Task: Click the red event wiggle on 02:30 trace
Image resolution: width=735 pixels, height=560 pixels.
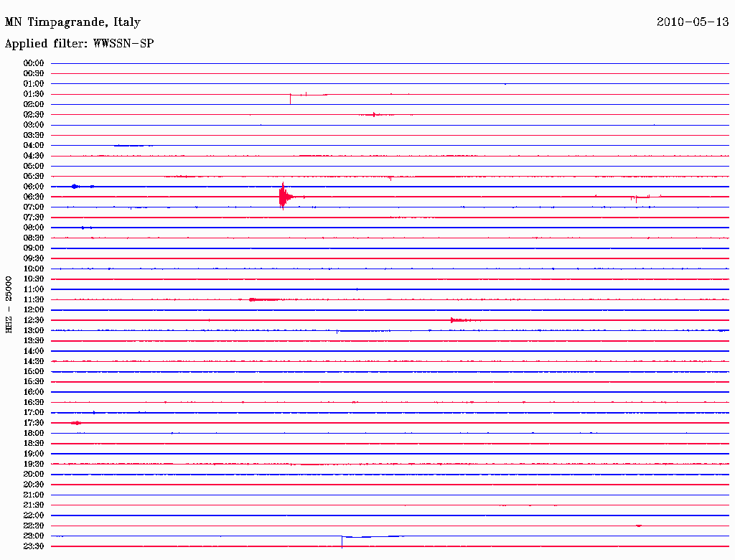Action: click(x=376, y=115)
